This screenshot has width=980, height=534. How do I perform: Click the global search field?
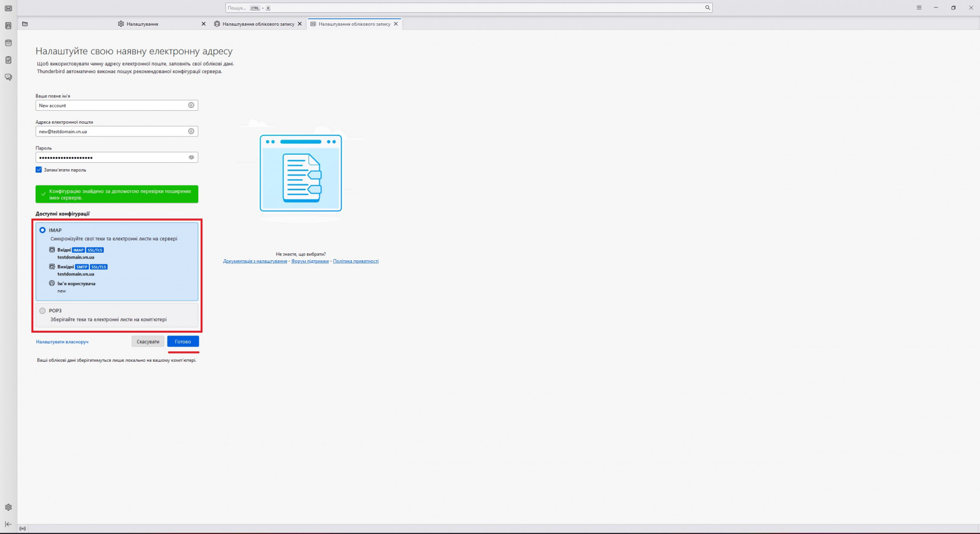[467, 8]
